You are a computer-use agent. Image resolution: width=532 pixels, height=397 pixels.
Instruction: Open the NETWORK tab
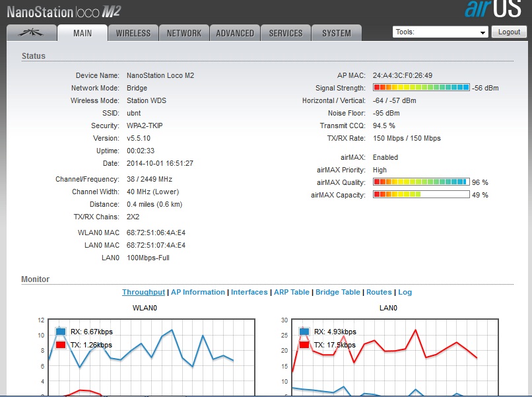[184, 33]
